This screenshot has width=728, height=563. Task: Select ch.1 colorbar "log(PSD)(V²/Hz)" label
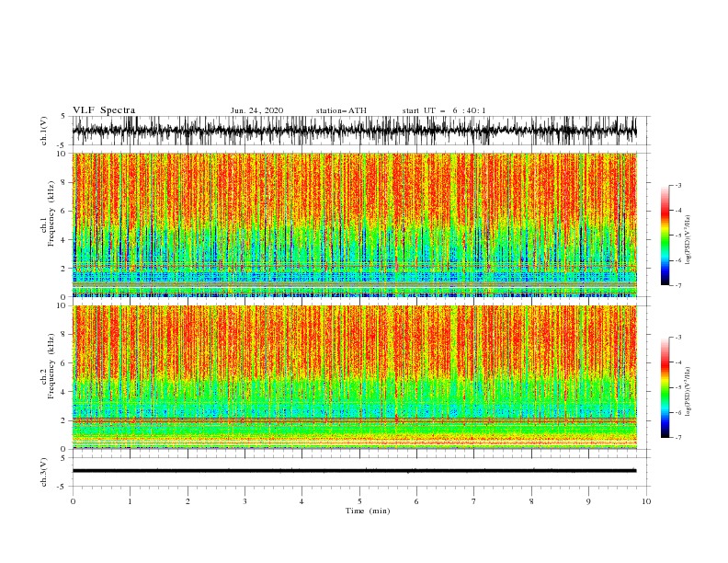coord(688,240)
